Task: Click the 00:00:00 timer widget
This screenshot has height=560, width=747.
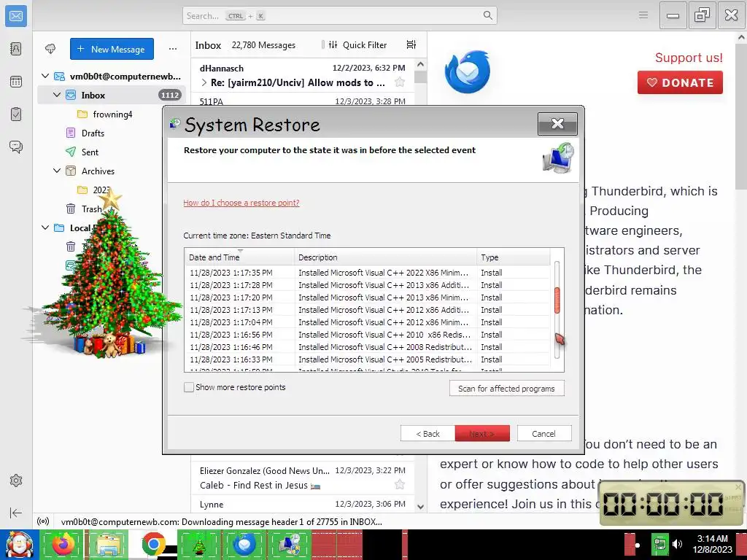Action: click(672, 503)
